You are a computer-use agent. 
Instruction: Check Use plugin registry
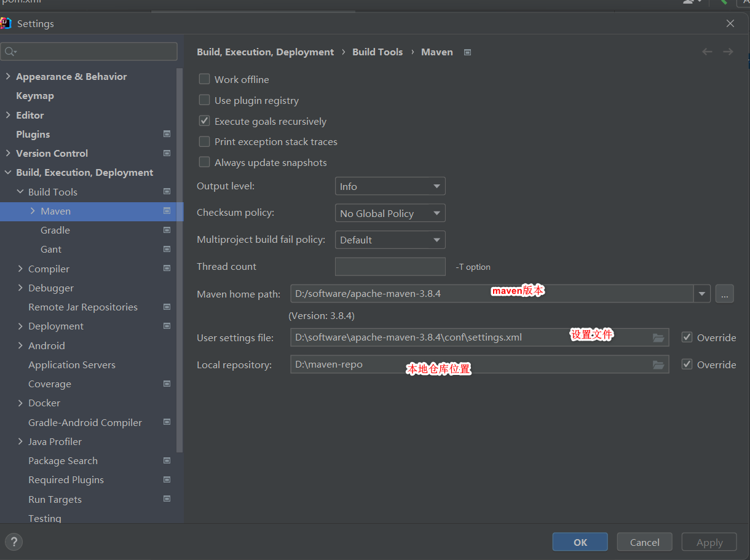204,100
